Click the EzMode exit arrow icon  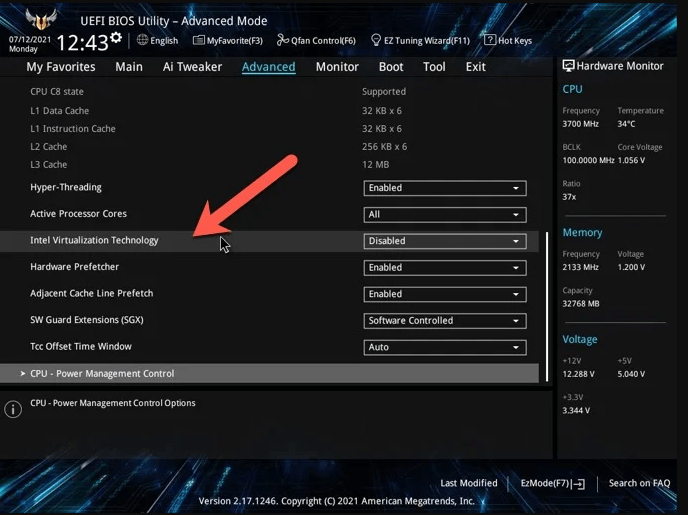[579, 484]
